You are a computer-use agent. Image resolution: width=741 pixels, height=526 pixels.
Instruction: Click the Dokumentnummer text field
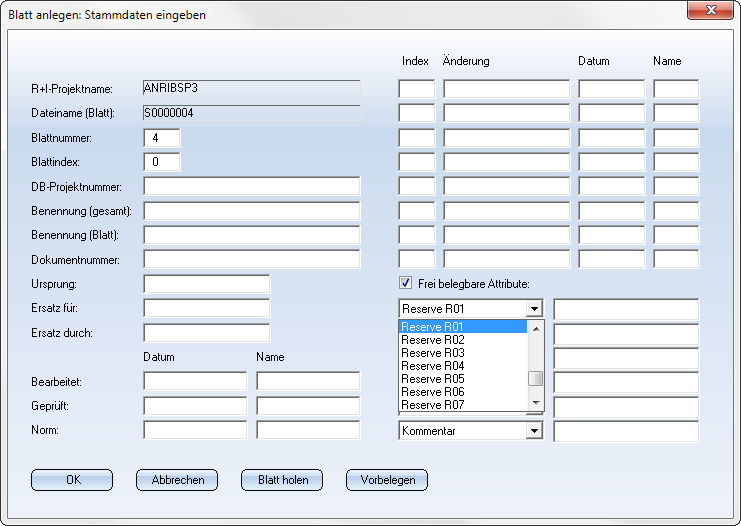pos(251,260)
